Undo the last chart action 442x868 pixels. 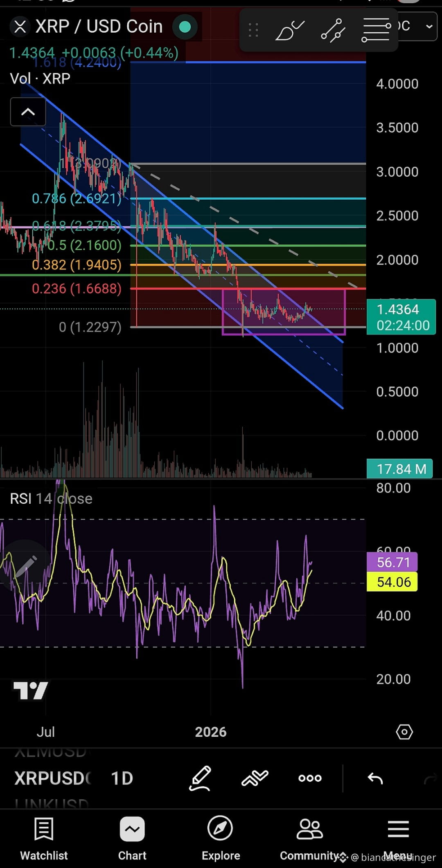click(375, 778)
